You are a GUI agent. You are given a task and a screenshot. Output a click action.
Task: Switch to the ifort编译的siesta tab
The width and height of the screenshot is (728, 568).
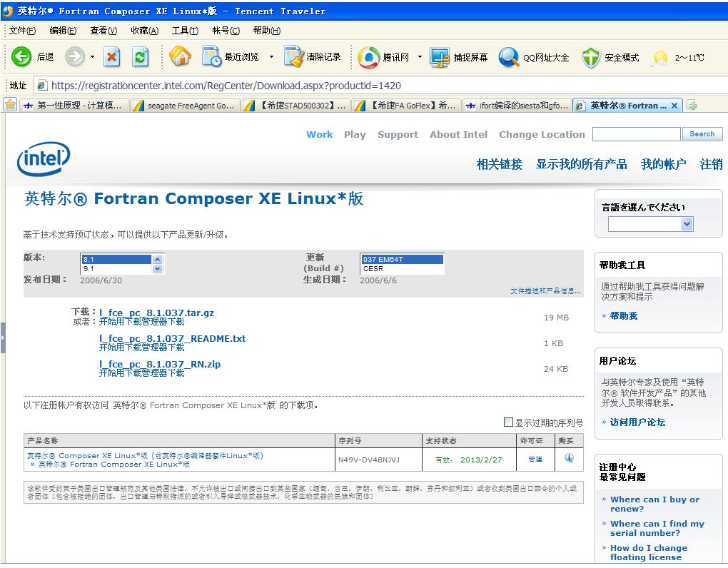pyautogui.click(x=517, y=106)
